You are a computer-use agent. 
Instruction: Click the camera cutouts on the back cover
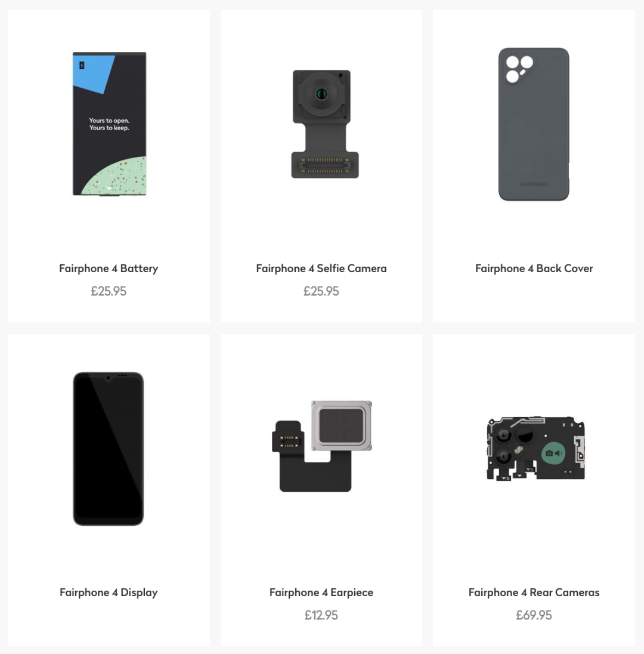(519, 69)
